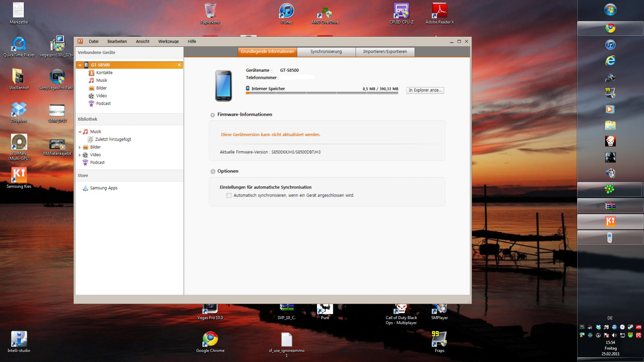Open the Dropbox desktop shortcut
This screenshot has height=362, width=644.
pyautogui.click(x=19, y=112)
